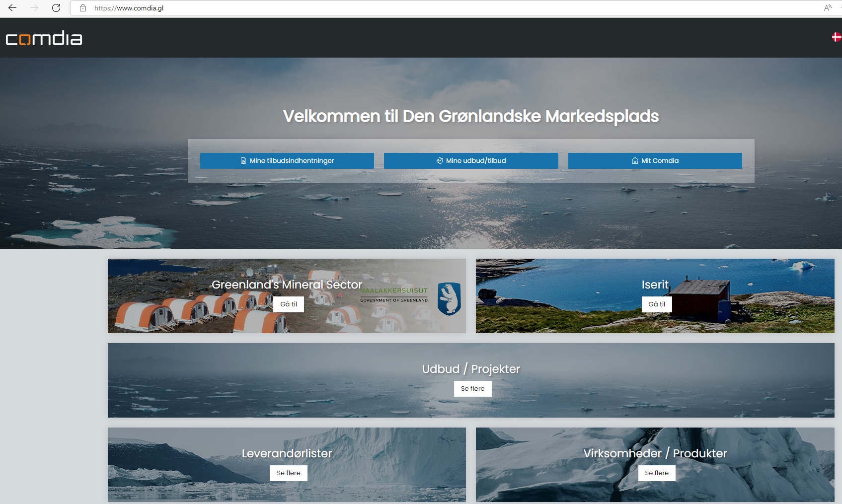The image size is (842, 504).
Task: Switch language with the Danish flag icon
Action: [x=837, y=37]
